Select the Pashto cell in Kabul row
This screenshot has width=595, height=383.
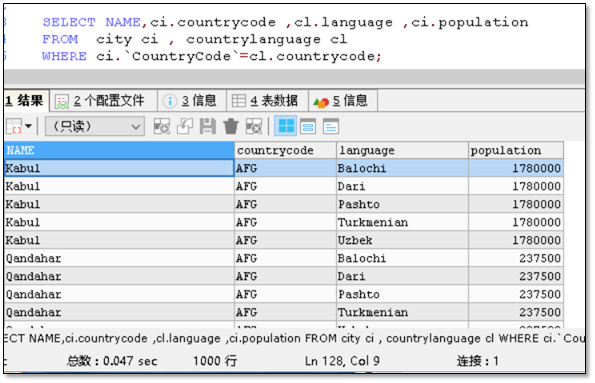[402, 204]
